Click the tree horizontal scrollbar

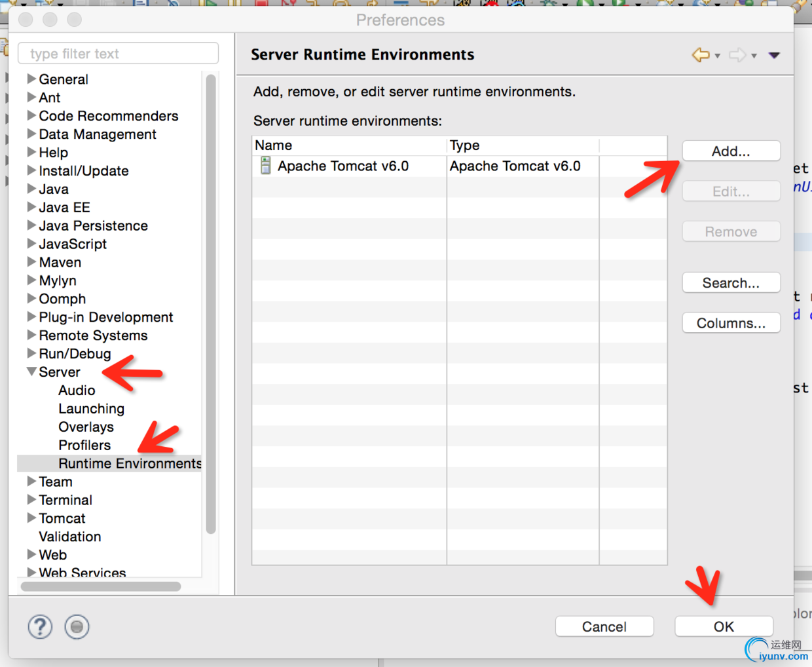[x=101, y=586]
